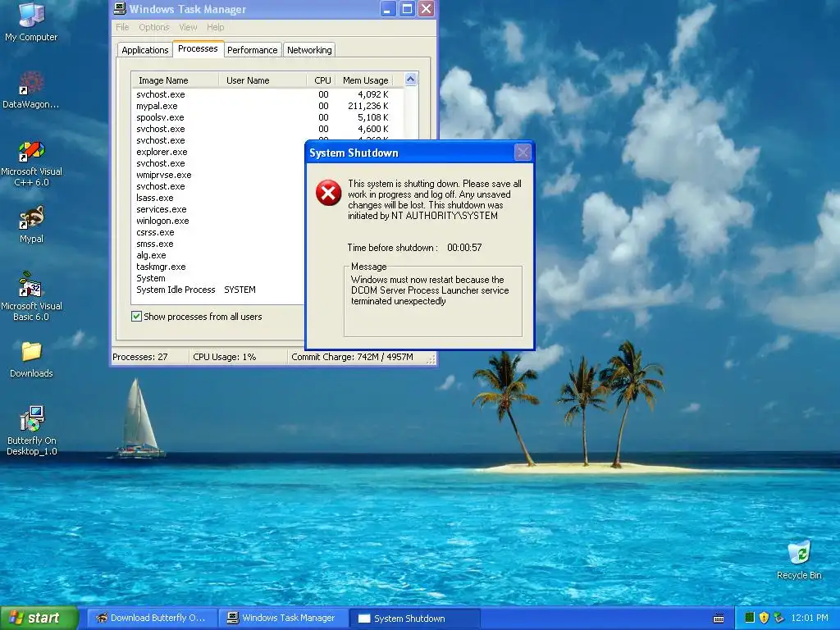The width and height of the screenshot is (840, 630).
Task: Click the DCOM Server Process Launcher message text
Action: 430,290
